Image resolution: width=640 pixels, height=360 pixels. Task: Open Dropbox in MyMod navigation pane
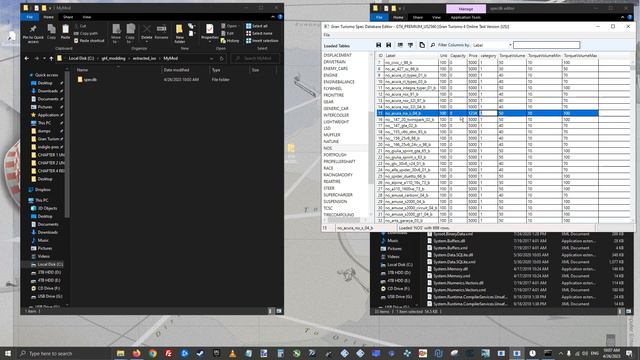[x=39, y=189]
